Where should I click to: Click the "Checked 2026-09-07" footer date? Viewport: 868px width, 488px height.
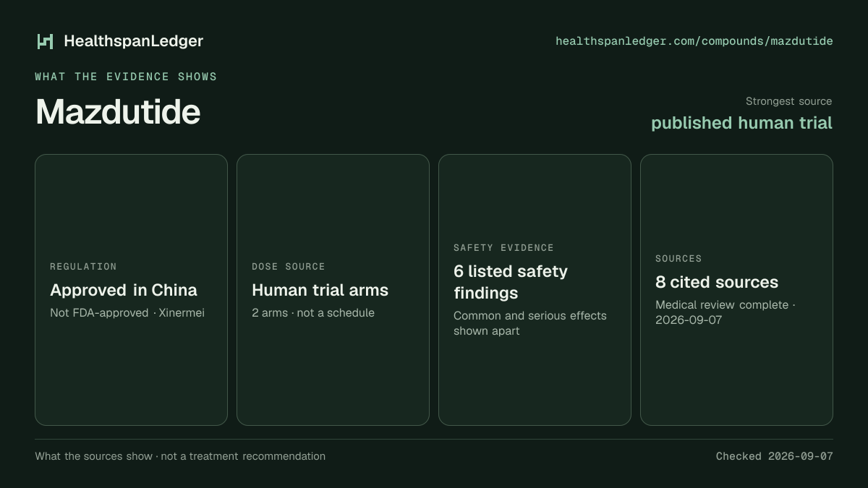(775, 456)
